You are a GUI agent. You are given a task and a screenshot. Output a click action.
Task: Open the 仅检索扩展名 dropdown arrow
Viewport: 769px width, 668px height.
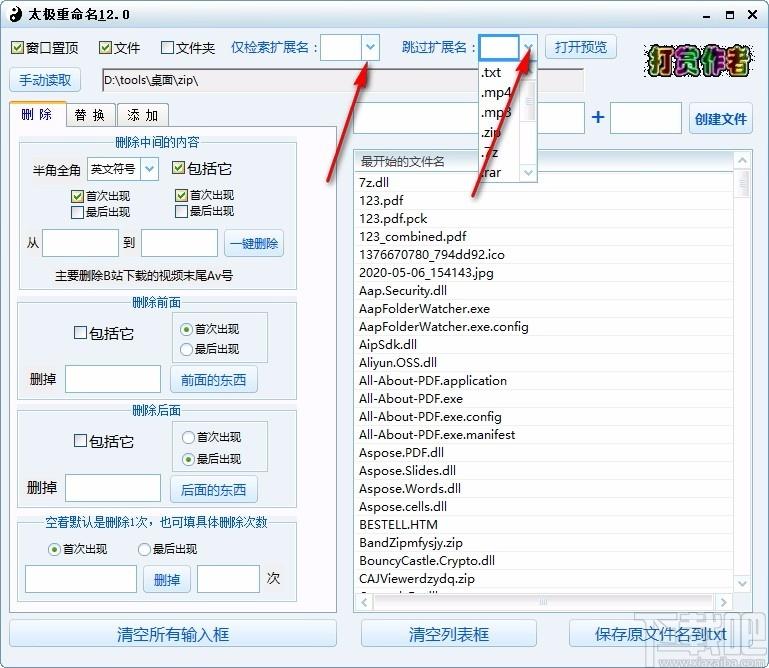pos(370,48)
